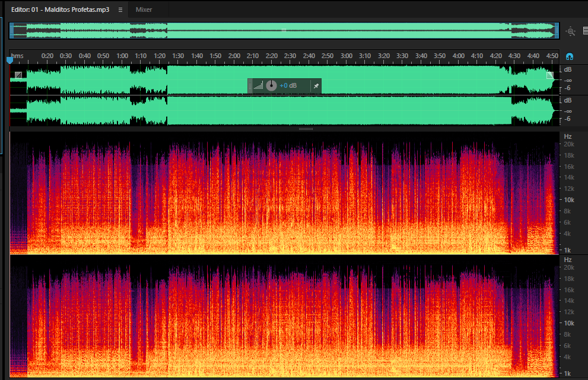Click the 4:50 mark on the ruler

click(552, 56)
